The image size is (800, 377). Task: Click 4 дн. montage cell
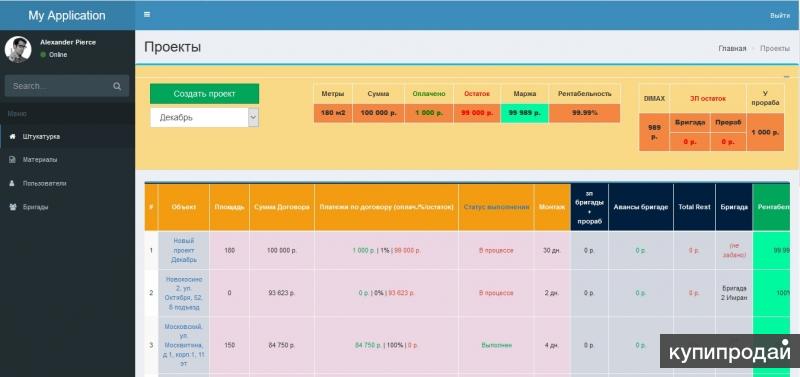click(552, 345)
